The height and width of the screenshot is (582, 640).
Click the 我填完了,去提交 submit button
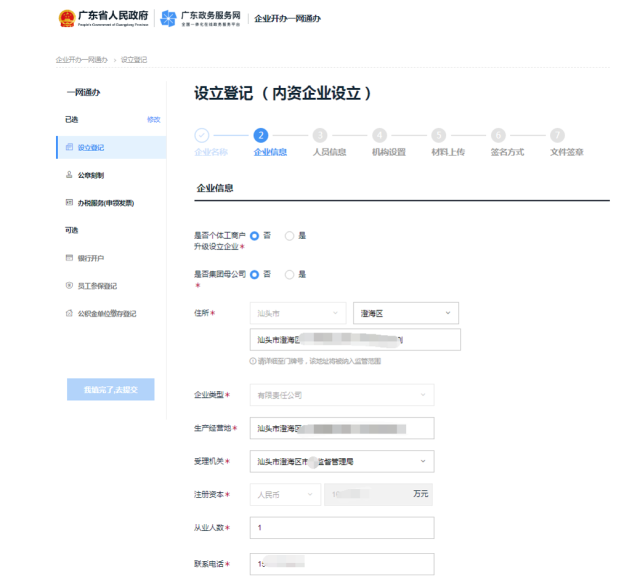[x=111, y=389]
